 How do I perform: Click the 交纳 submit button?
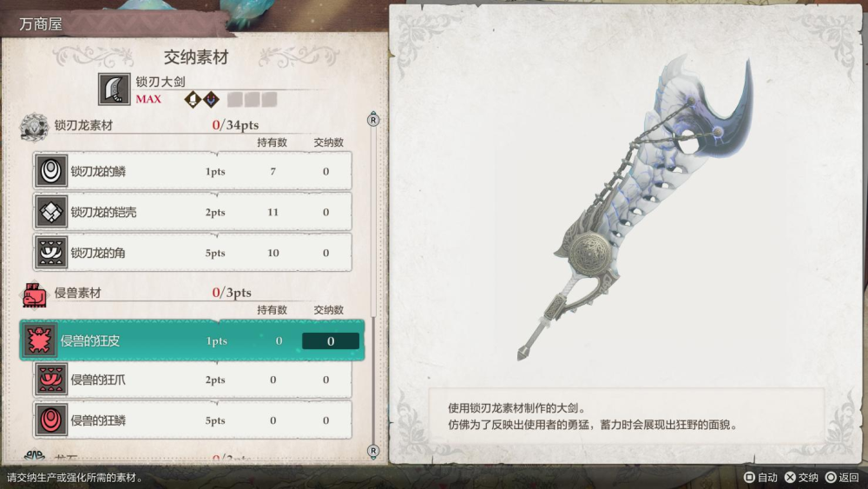pyautogui.click(x=801, y=478)
